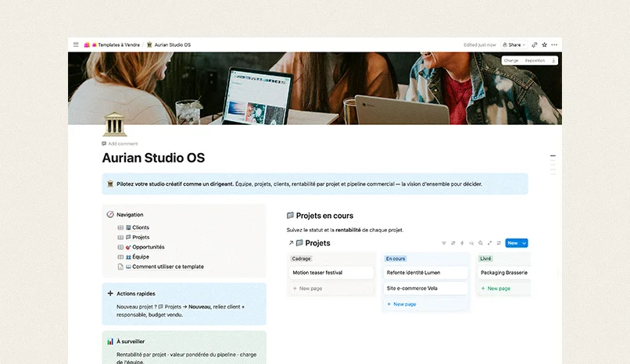The height and width of the screenshot is (364, 630).
Task: Add page to favorites with star
Action: 545,45
